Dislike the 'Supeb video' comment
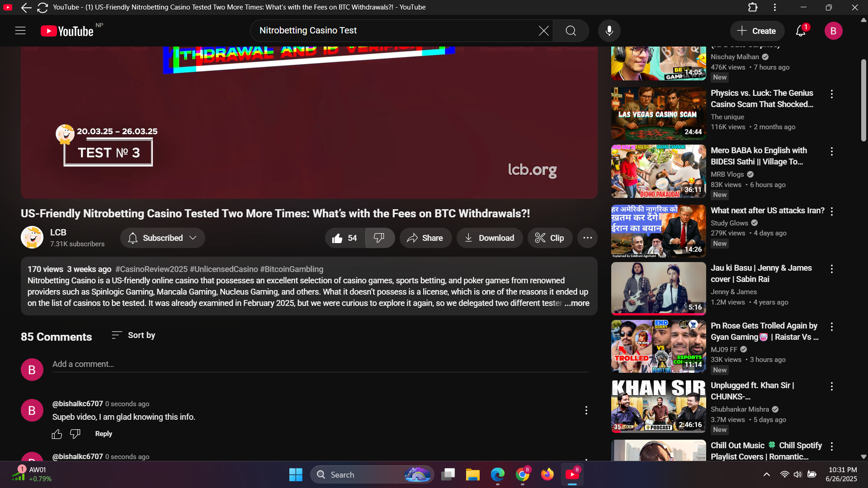The height and width of the screenshot is (488, 868). pos(75,434)
